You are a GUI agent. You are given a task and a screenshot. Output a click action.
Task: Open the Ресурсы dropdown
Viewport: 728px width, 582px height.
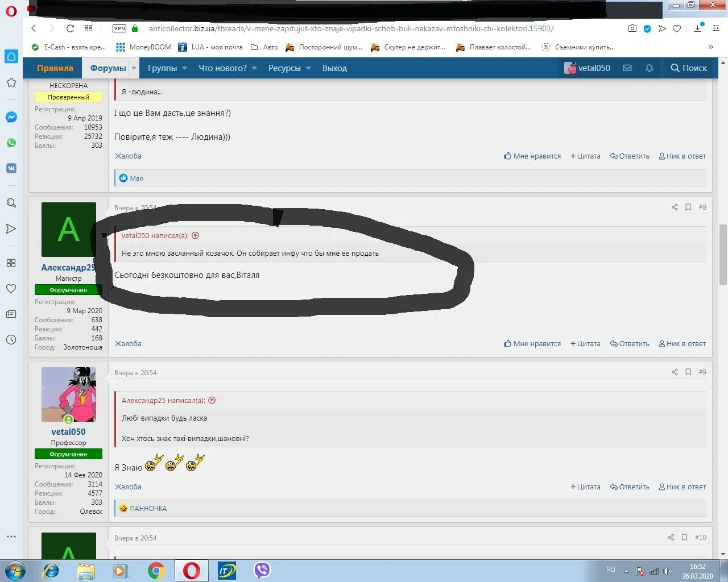pyautogui.click(x=289, y=68)
